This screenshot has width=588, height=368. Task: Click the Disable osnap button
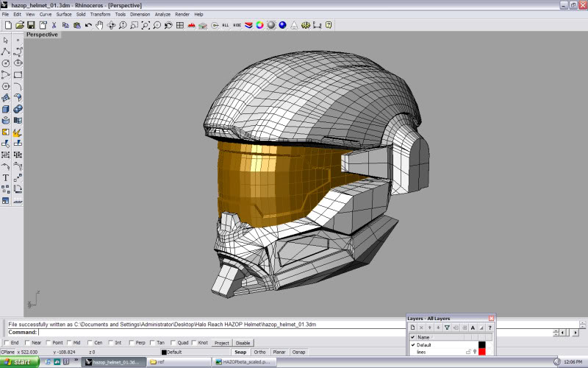coord(243,343)
